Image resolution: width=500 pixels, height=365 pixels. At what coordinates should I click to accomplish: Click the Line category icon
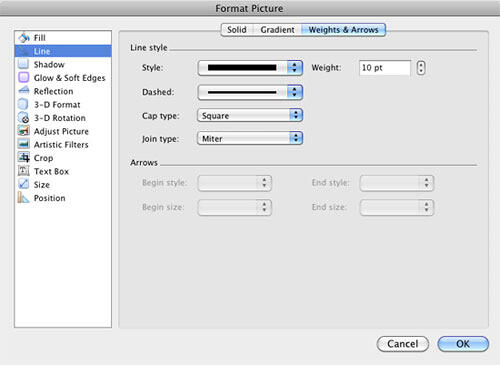tap(24, 51)
